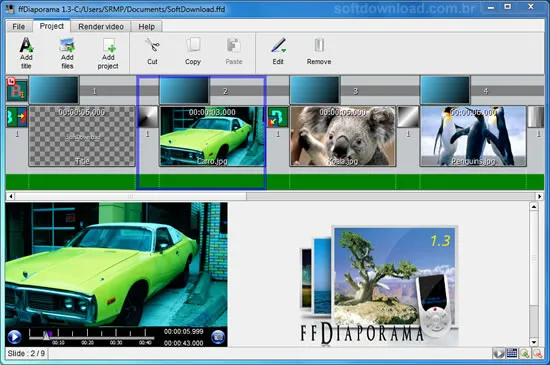Click the 00:30 mark on preview ruler
The width and height of the screenshot is (550, 365).
point(116,342)
